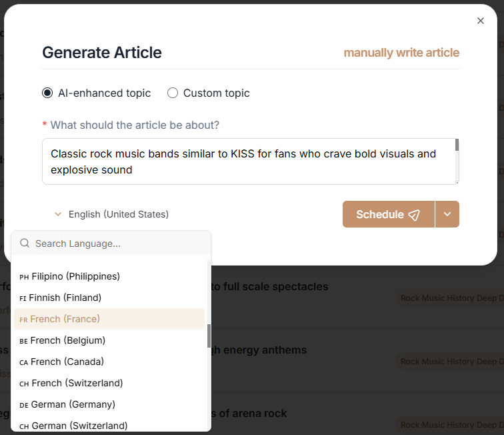Select French (France) language option
Screen dimensions: 504x435
109,319
